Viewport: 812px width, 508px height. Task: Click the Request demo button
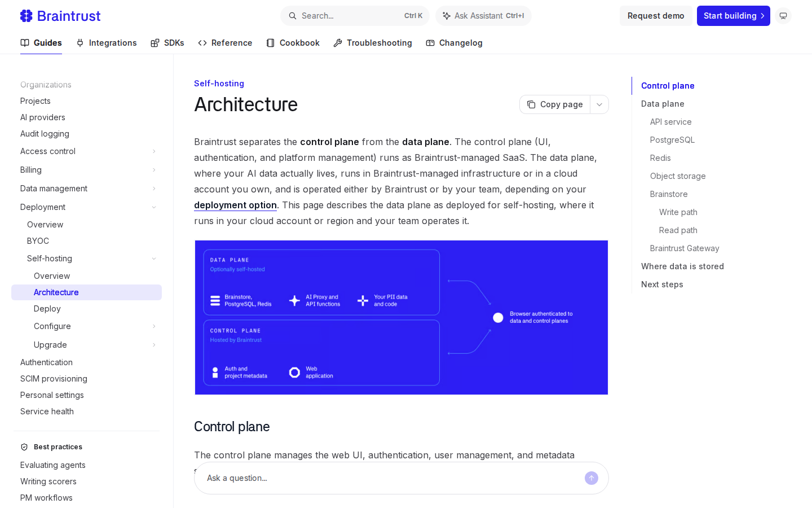(x=656, y=16)
